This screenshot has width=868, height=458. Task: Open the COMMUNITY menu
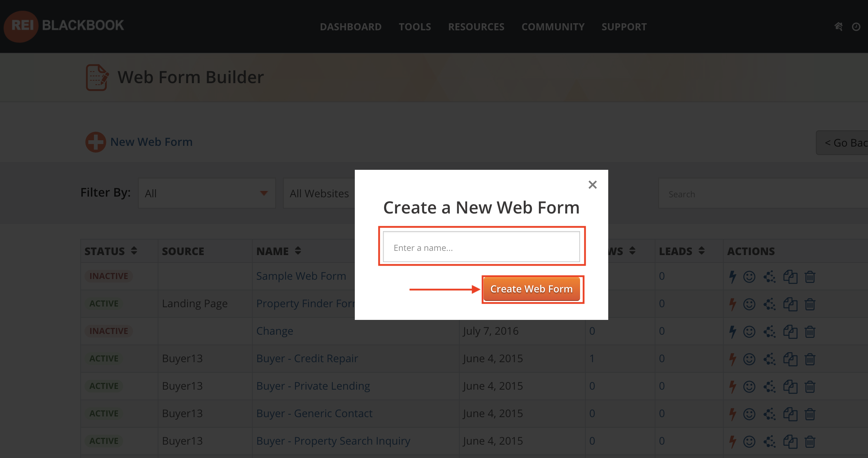(553, 27)
